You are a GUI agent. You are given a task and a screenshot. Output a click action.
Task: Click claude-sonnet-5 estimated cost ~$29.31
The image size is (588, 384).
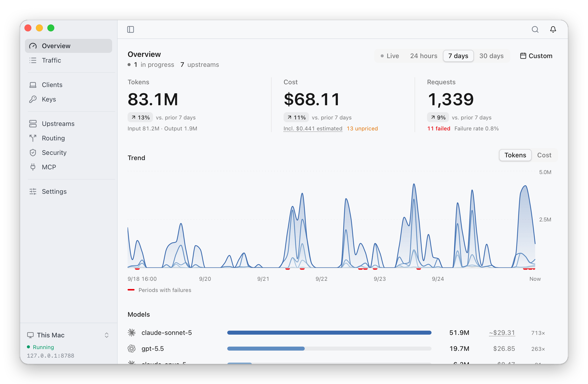tap(502, 333)
